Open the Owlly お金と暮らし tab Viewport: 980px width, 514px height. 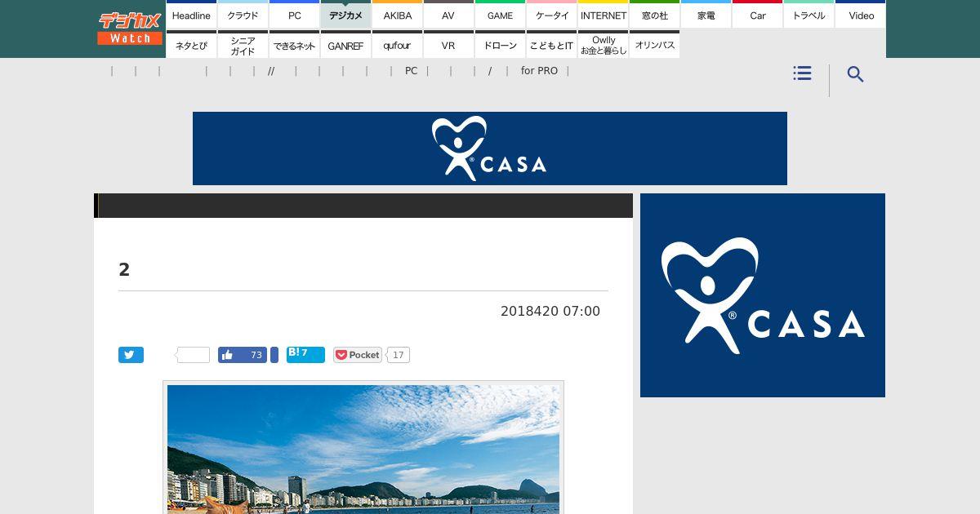coord(603,44)
